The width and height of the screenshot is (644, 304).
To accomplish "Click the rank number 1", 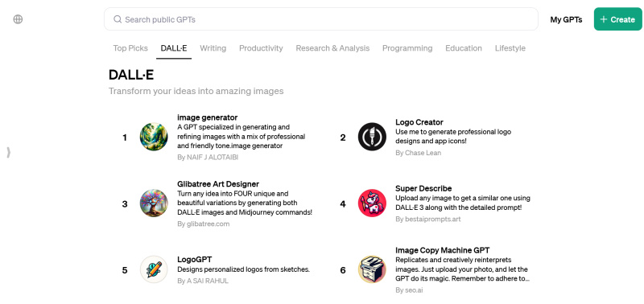I will (125, 138).
